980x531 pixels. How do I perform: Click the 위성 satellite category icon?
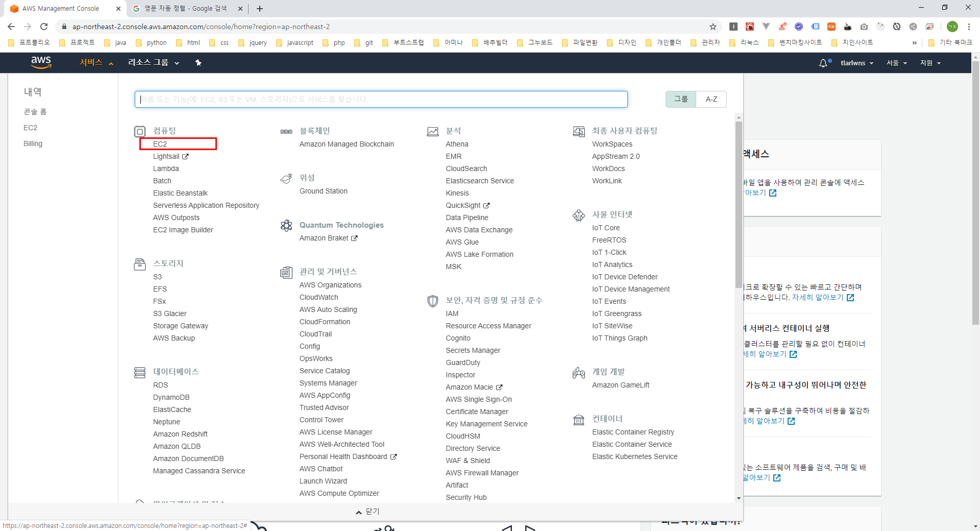(286, 178)
